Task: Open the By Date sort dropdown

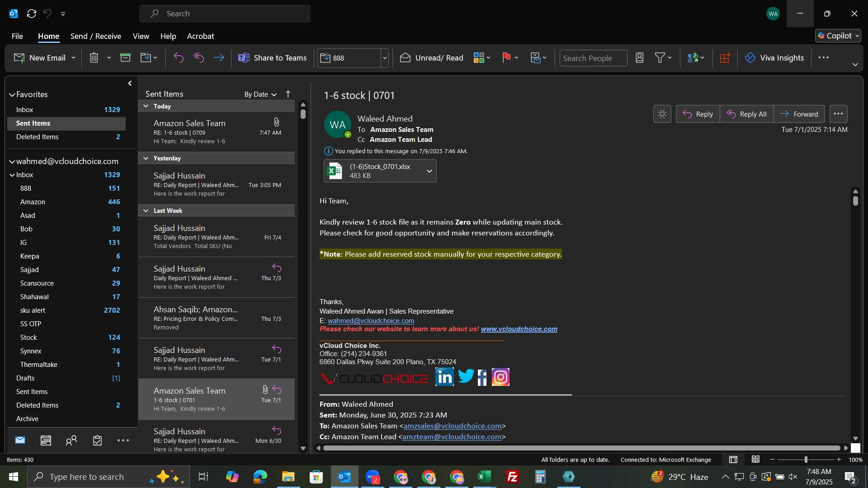Action: pos(260,94)
